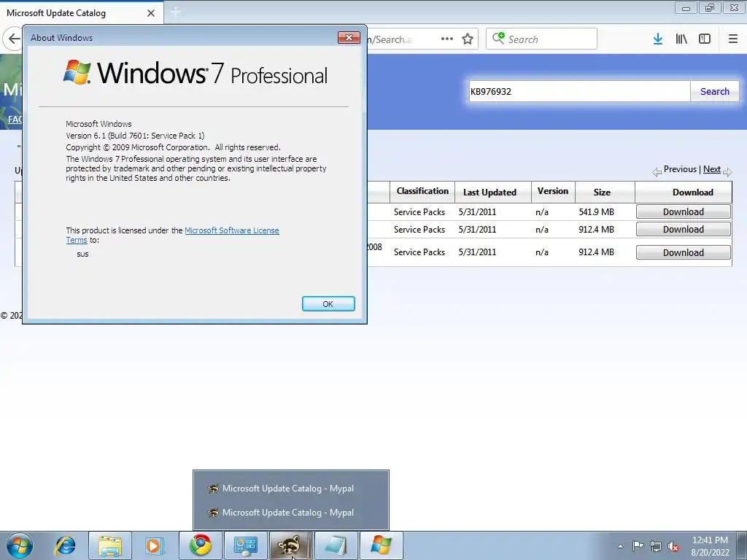The height and width of the screenshot is (560, 747).
Task: Click the first row Service Packs cell
Action: pyautogui.click(x=419, y=212)
